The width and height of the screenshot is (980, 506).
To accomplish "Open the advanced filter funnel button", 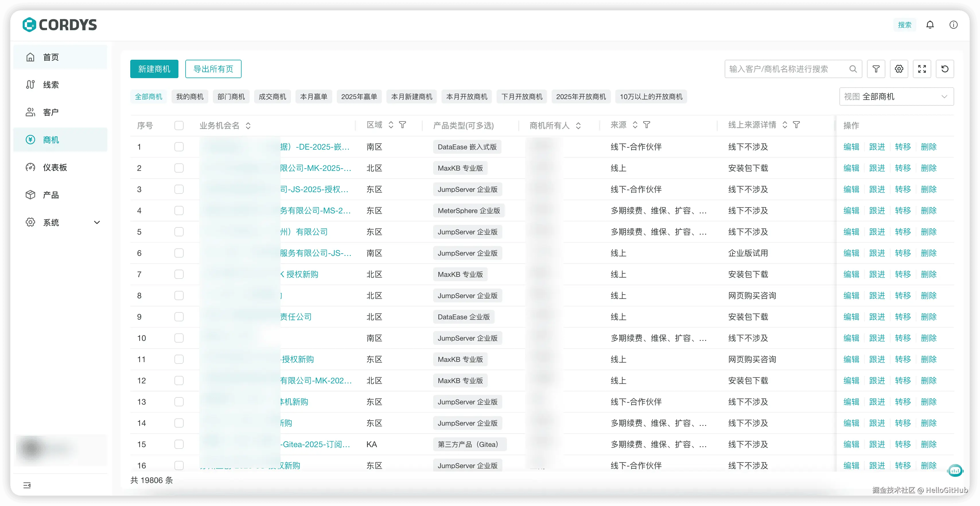I will (x=876, y=69).
